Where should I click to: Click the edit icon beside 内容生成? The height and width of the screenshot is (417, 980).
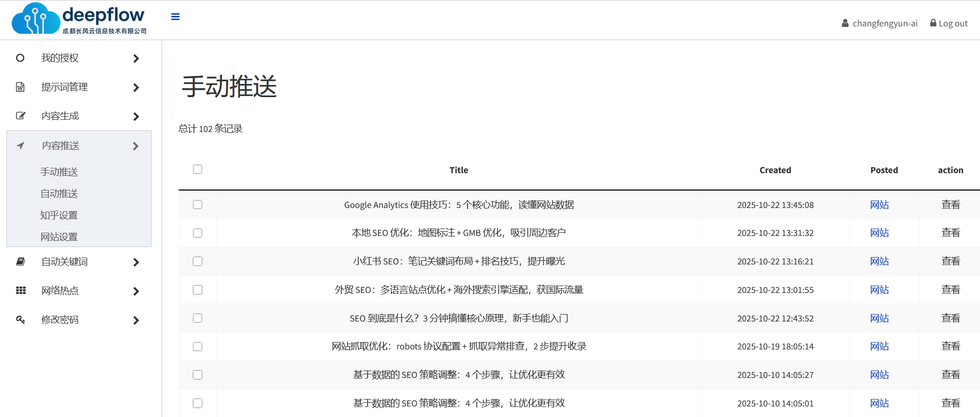pos(21,116)
